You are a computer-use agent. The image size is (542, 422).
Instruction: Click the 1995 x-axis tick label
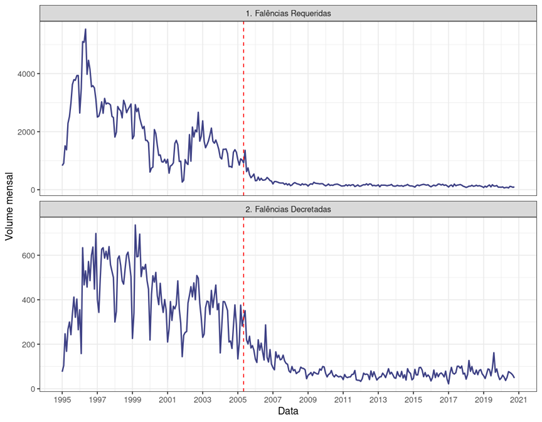[62, 400]
